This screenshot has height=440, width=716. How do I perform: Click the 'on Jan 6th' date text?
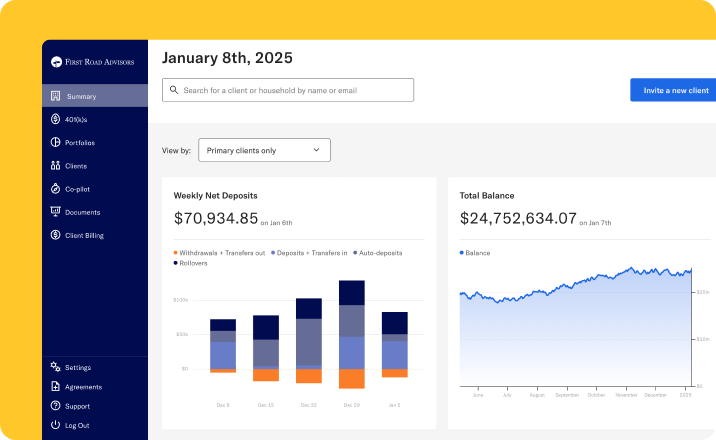point(276,223)
